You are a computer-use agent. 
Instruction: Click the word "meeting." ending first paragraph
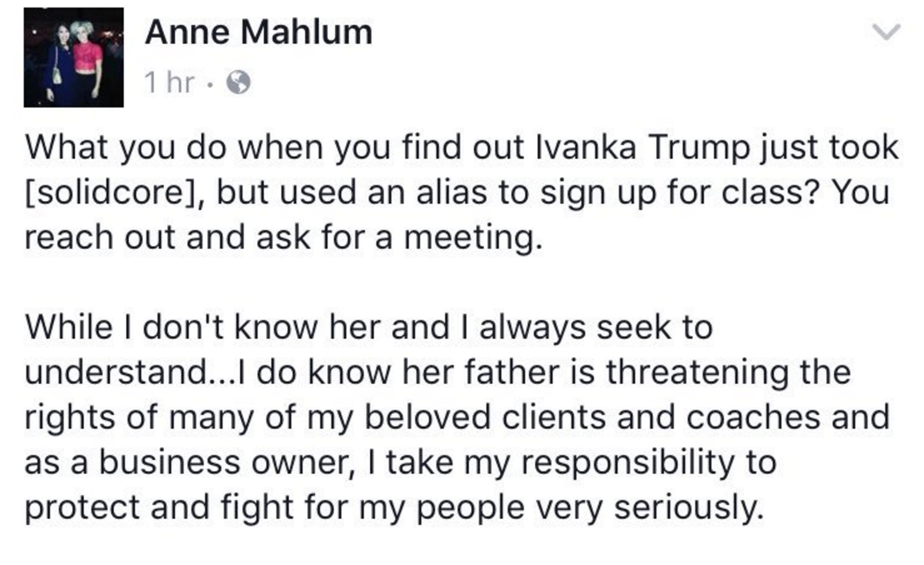[x=473, y=237]
